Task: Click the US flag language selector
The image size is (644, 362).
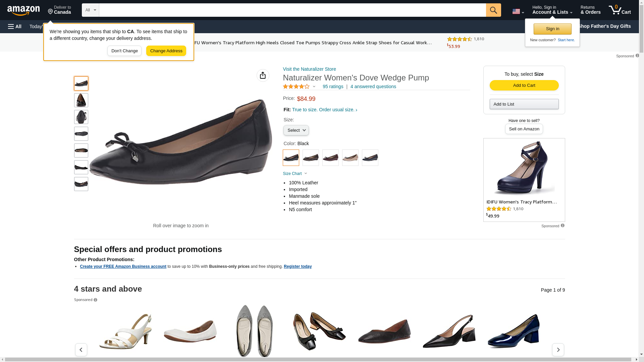Action: (518, 11)
